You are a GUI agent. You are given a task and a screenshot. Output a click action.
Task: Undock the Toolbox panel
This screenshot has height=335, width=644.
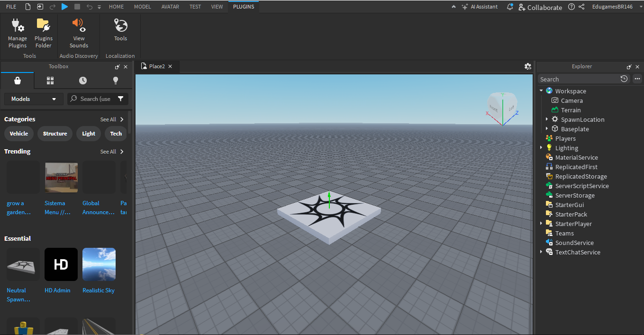tap(118, 67)
